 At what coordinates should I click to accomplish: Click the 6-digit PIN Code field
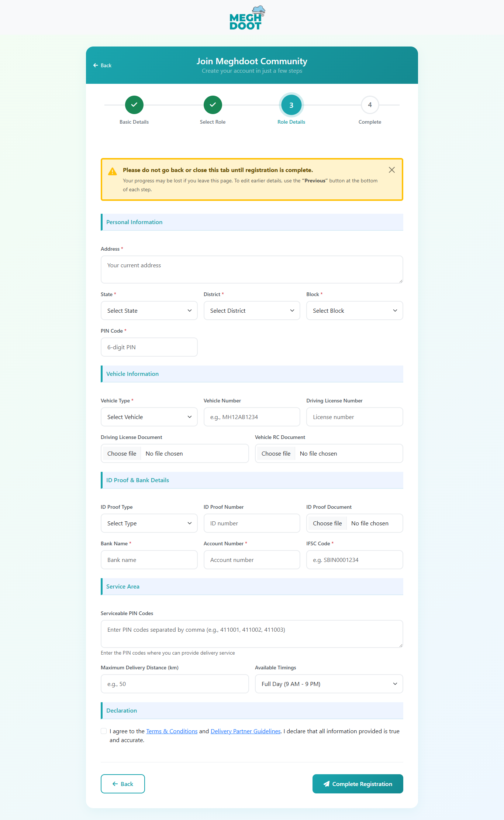pos(149,347)
